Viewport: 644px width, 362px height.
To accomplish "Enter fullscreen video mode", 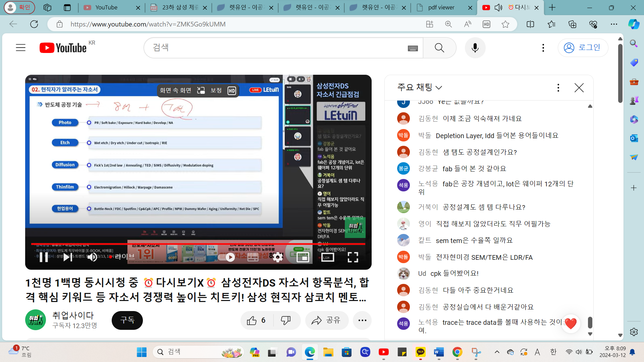I will tap(353, 257).
